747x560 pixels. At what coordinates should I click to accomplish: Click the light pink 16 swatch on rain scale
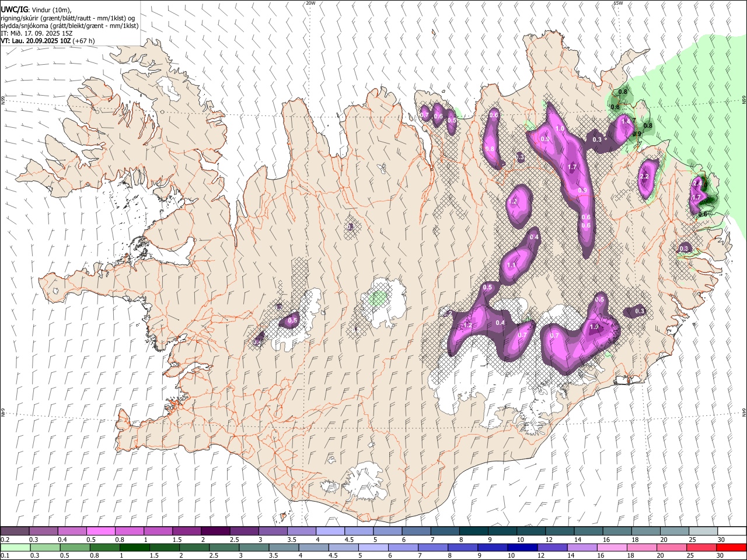click(612, 547)
